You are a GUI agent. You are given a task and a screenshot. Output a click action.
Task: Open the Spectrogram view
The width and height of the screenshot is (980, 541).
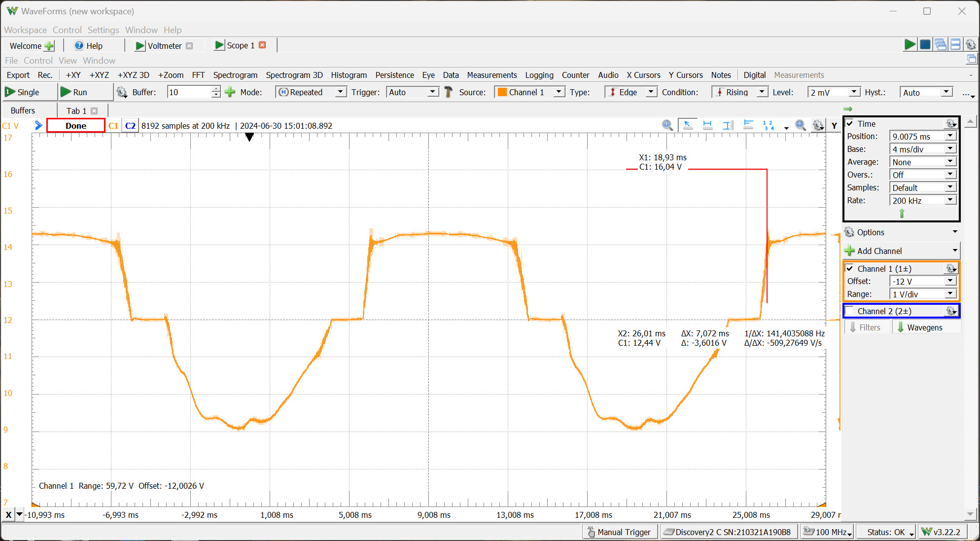click(235, 75)
